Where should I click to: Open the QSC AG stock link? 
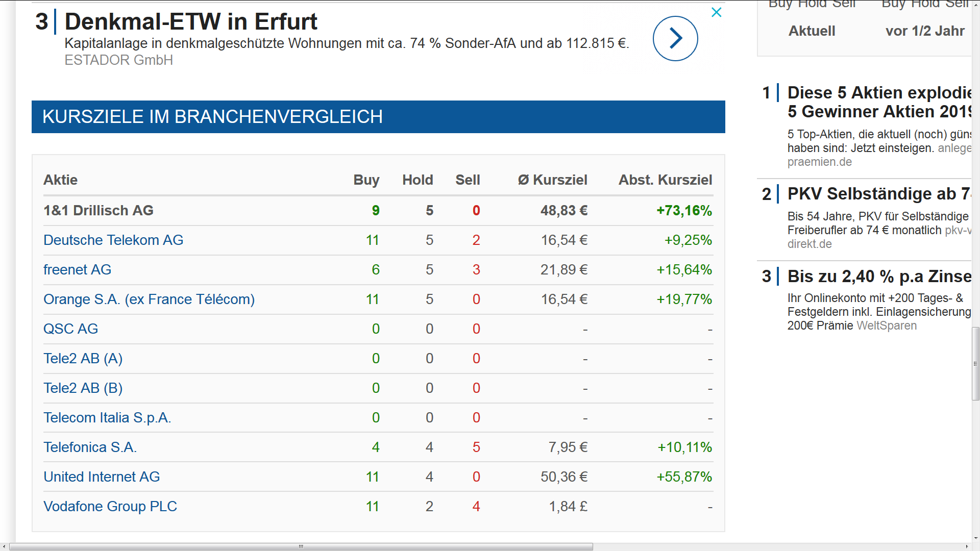tap(70, 329)
